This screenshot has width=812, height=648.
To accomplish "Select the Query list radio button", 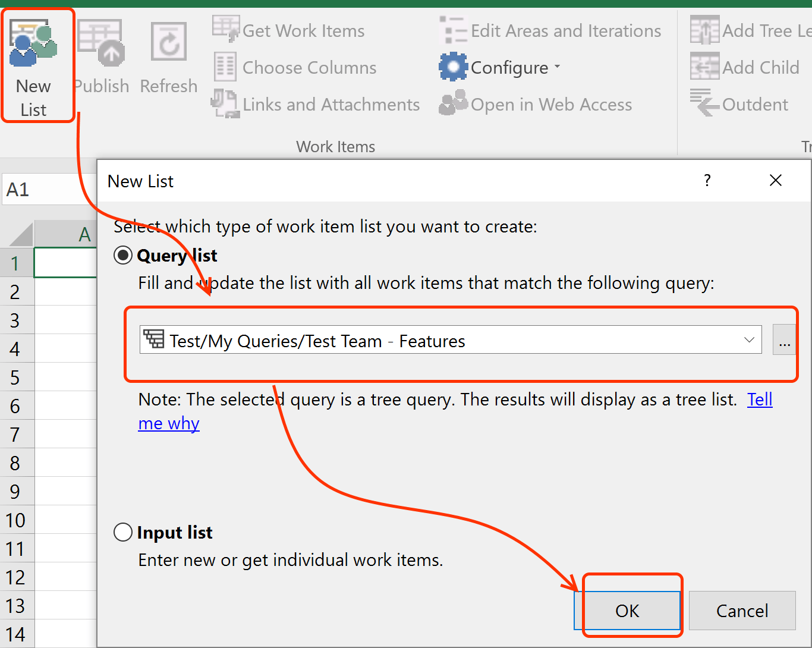I will coord(123,256).
